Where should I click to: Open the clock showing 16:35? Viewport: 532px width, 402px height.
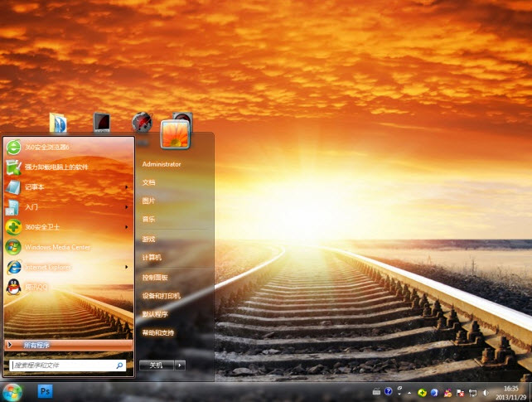pos(510,393)
